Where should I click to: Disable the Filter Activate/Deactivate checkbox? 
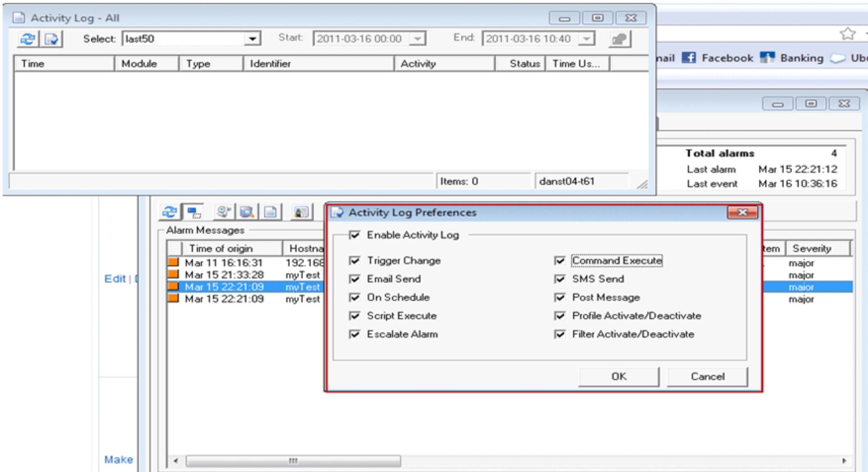click(x=560, y=334)
